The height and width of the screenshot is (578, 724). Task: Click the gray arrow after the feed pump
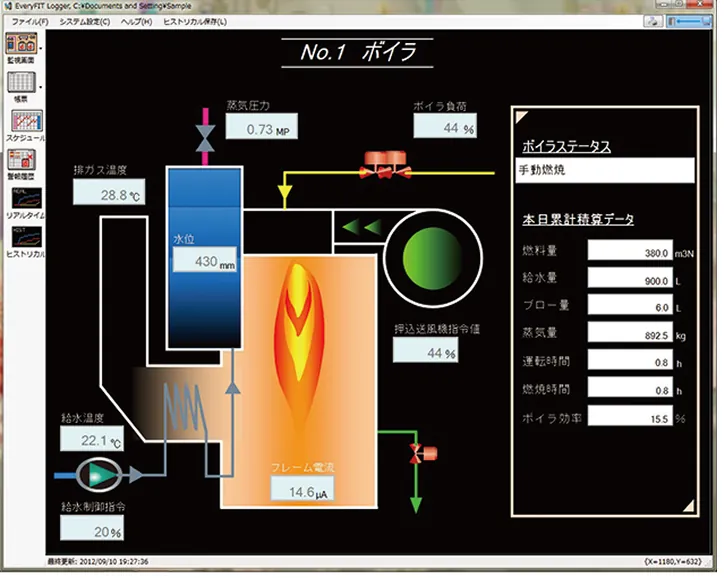136,475
